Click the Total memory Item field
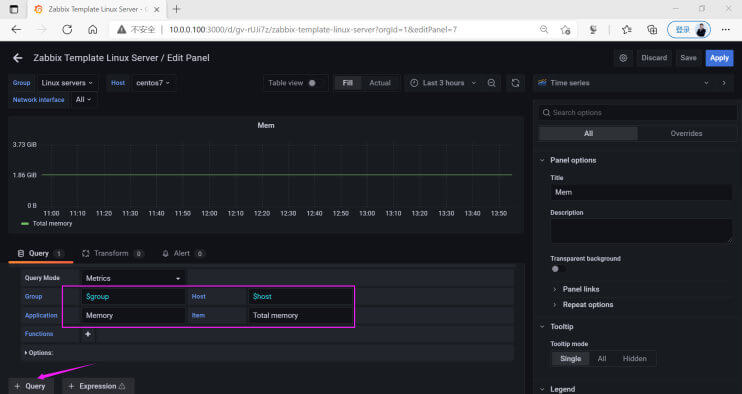This screenshot has height=394, width=742. (x=300, y=315)
